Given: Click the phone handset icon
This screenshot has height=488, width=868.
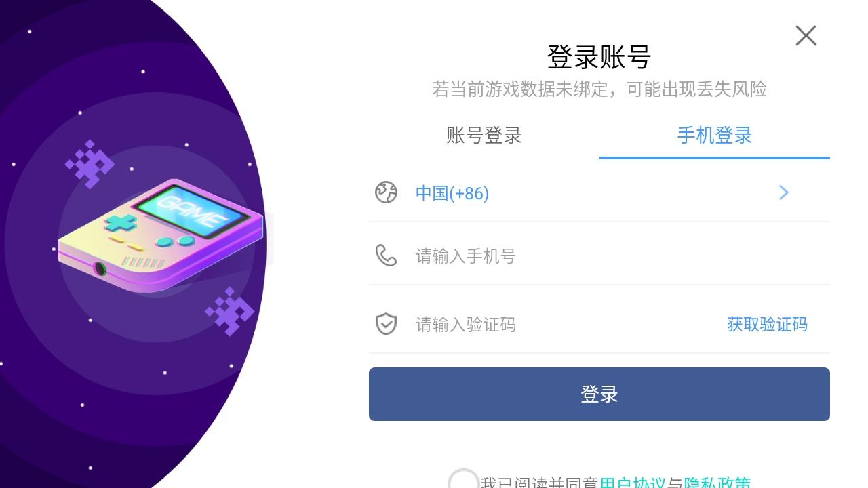Looking at the screenshot, I should point(386,256).
